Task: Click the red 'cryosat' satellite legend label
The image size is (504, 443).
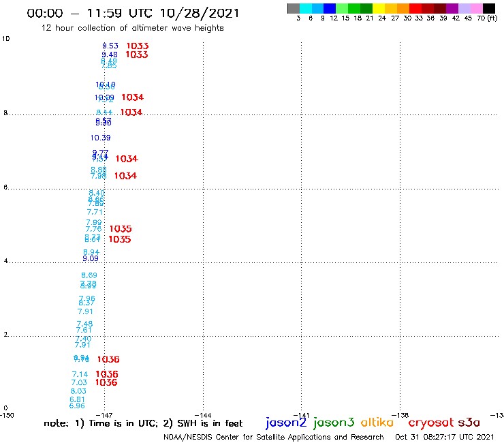Action: point(431,423)
